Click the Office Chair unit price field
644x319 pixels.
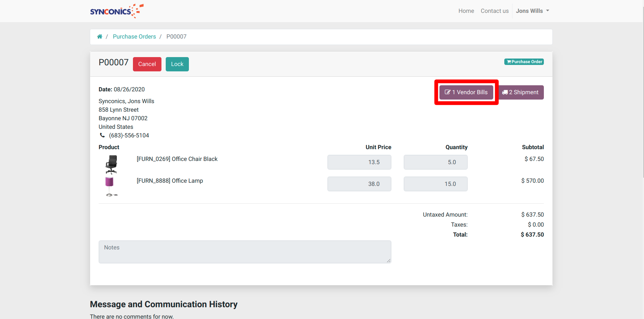359,162
